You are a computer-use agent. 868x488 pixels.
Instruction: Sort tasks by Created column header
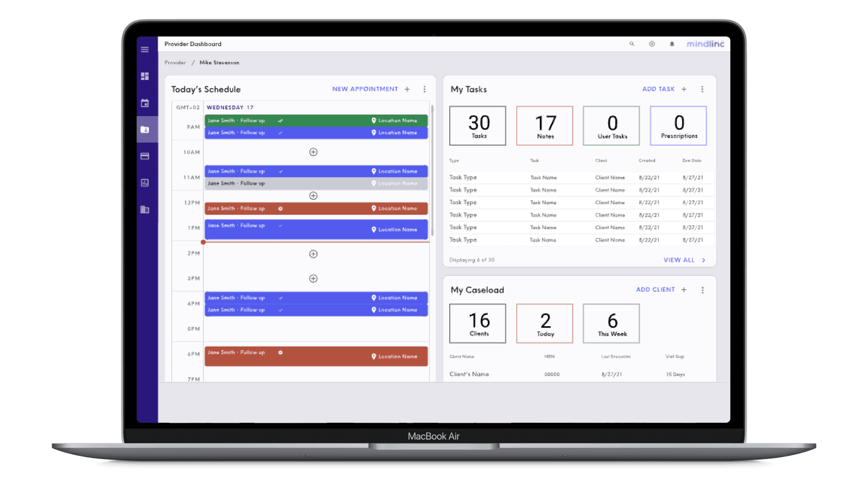point(646,161)
